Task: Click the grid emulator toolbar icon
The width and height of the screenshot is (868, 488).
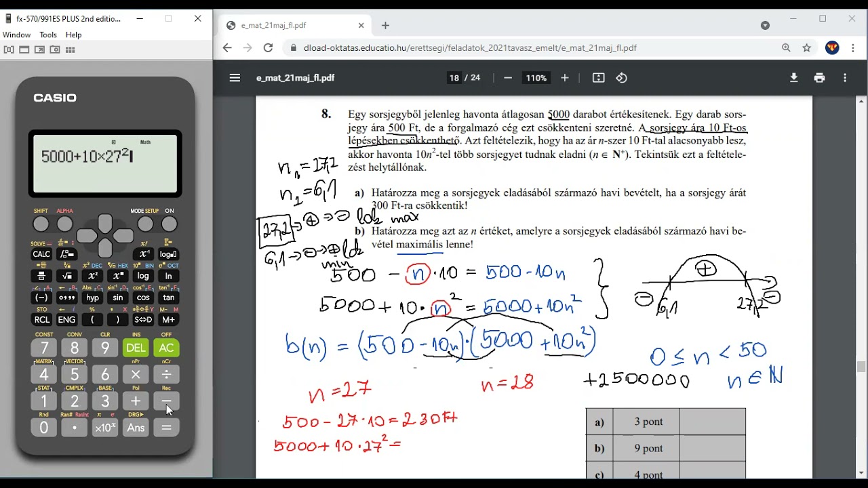Action: (71, 49)
